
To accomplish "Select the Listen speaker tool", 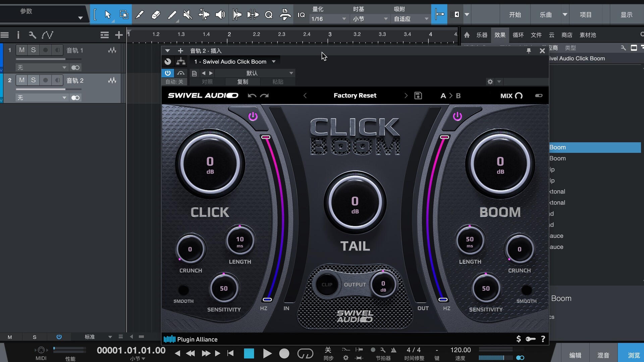I will (x=220, y=14).
